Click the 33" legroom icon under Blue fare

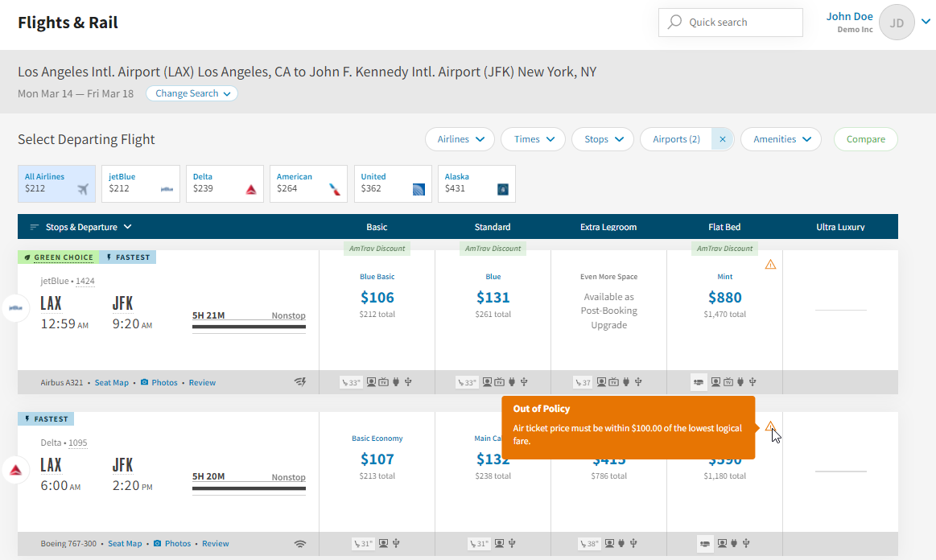(x=467, y=383)
